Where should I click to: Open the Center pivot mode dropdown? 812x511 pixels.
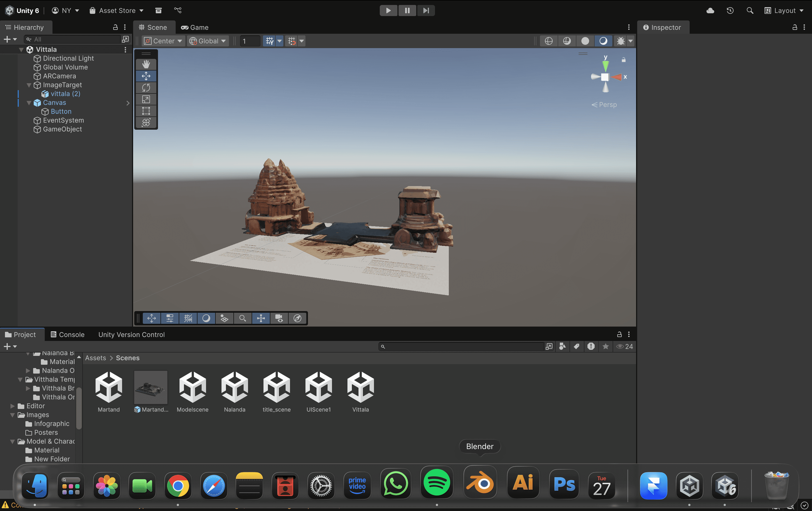coord(163,41)
